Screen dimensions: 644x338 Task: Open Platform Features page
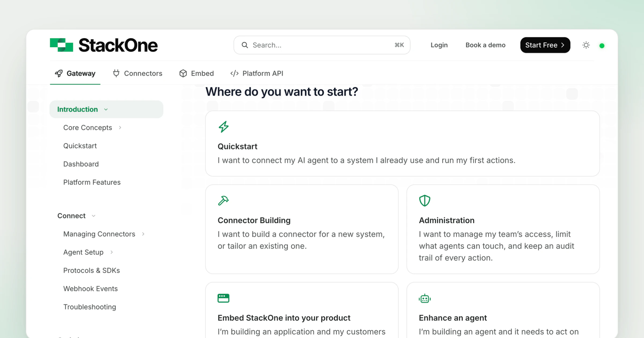[x=92, y=182]
